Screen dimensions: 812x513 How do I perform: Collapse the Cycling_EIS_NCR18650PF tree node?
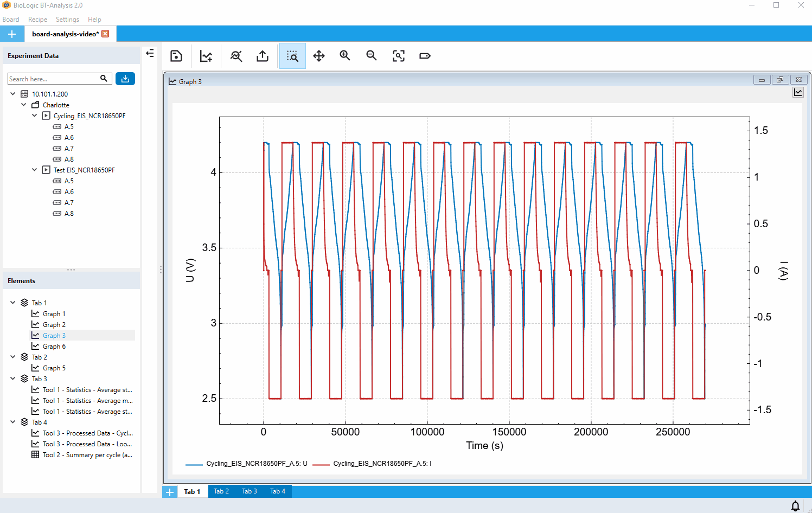point(35,116)
